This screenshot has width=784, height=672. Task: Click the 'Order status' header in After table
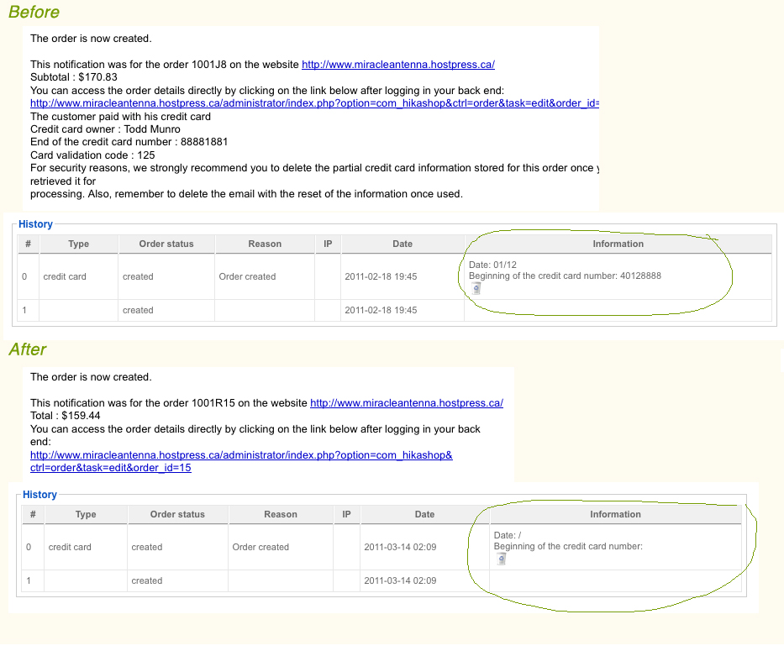coord(177,514)
